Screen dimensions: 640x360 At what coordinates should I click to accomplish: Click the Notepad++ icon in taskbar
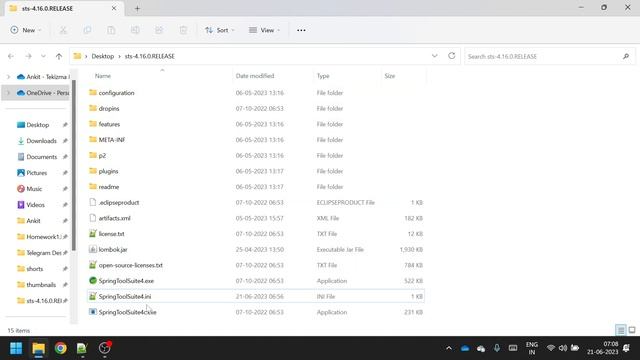tap(82, 348)
